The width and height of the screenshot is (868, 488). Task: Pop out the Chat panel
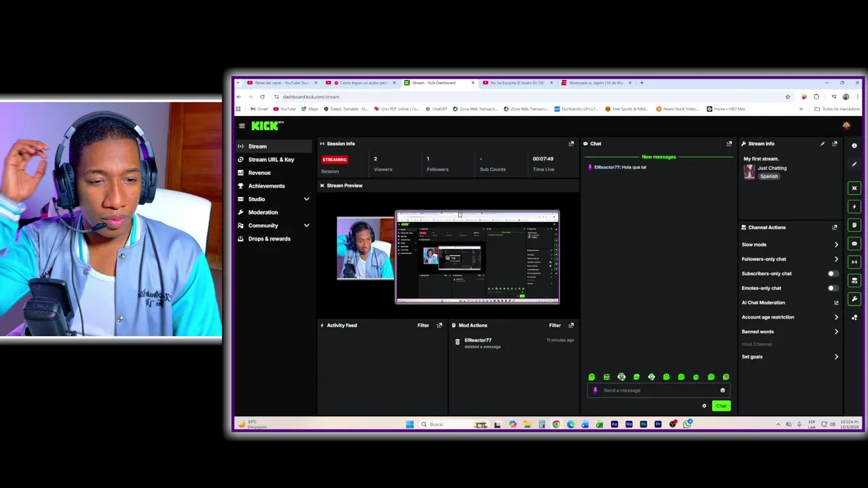[x=729, y=144]
